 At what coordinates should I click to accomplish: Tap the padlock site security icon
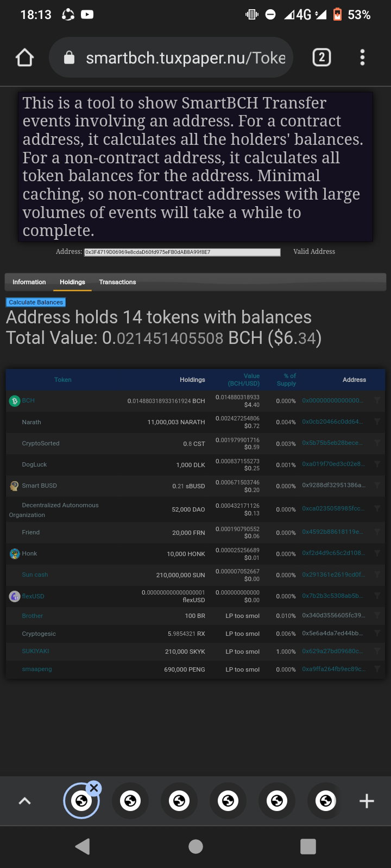point(69,58)
